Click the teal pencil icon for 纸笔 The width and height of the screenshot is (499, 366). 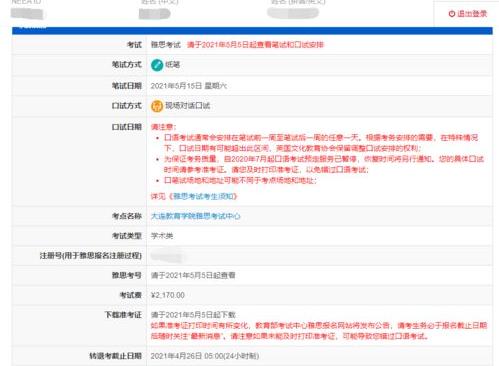[157, 65]
